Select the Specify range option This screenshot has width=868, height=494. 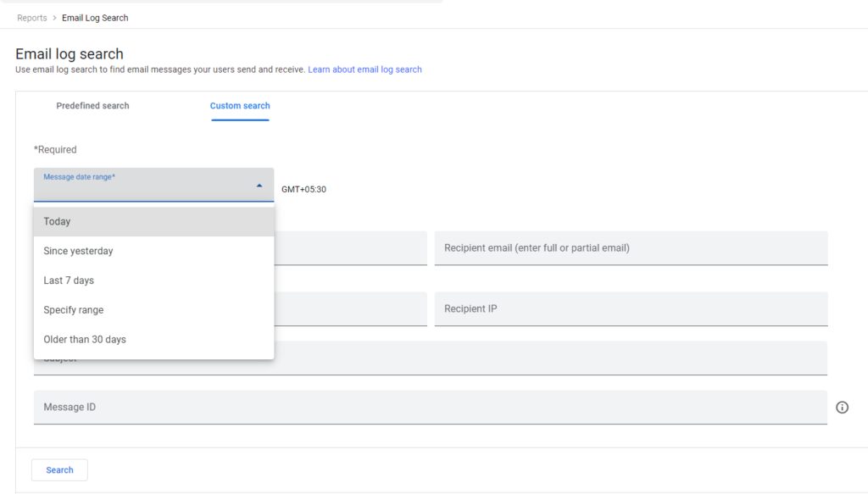pos(74,310)
